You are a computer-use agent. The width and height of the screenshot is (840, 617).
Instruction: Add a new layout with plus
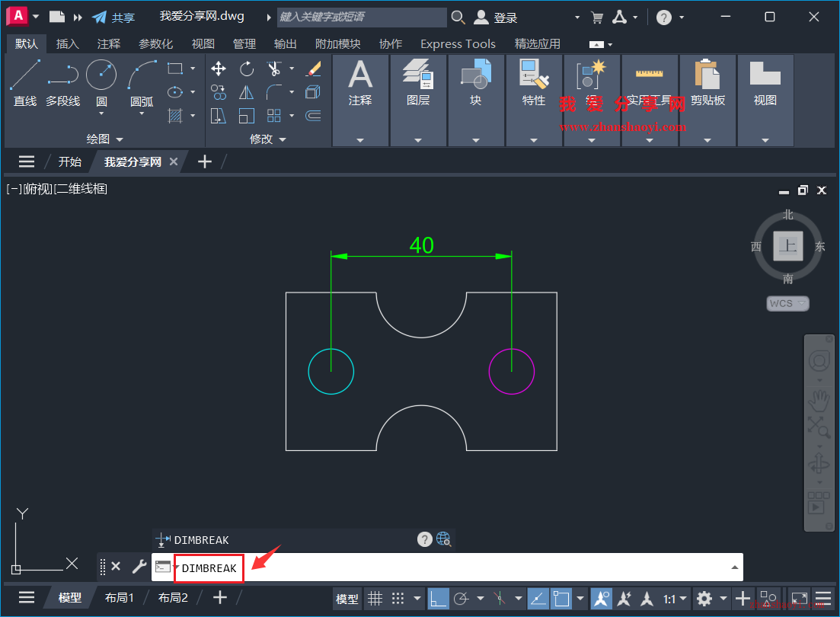click(x=219, y=597)
